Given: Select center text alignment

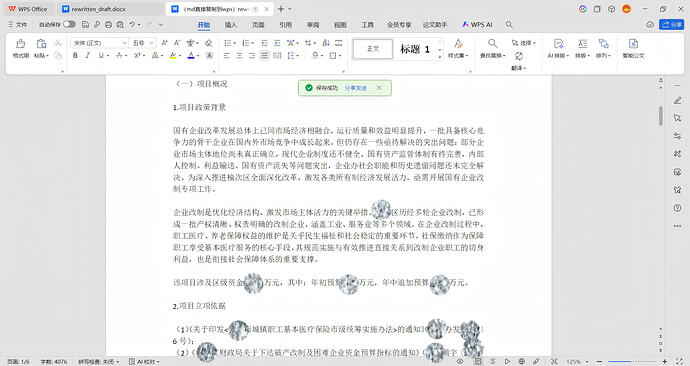Looking at the screenshot, I should [239, 55].
